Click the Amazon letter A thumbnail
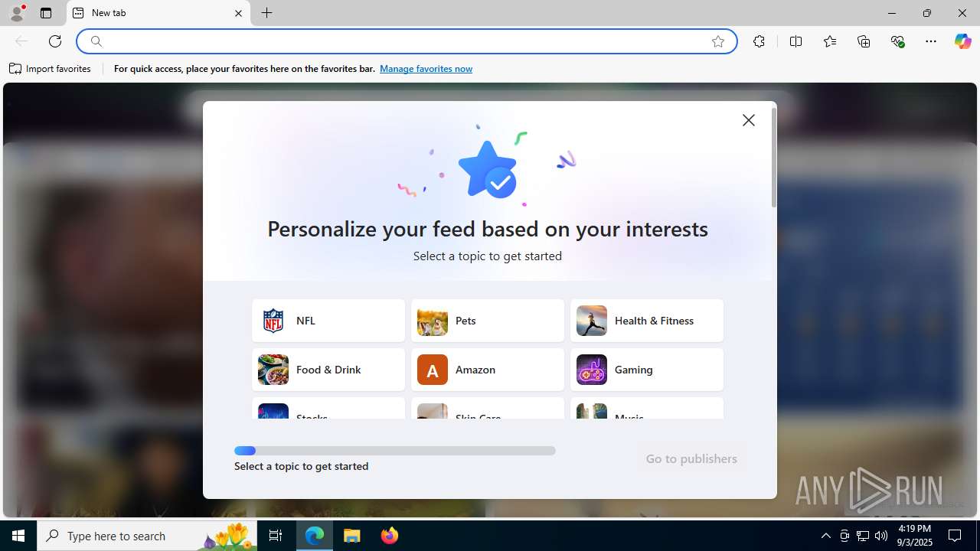 click(x=433, y=370)
